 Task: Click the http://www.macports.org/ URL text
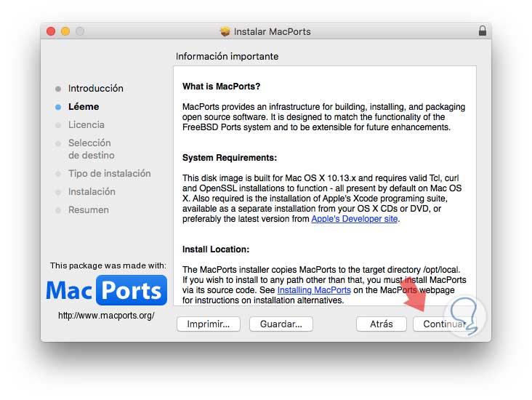(106, 316)
